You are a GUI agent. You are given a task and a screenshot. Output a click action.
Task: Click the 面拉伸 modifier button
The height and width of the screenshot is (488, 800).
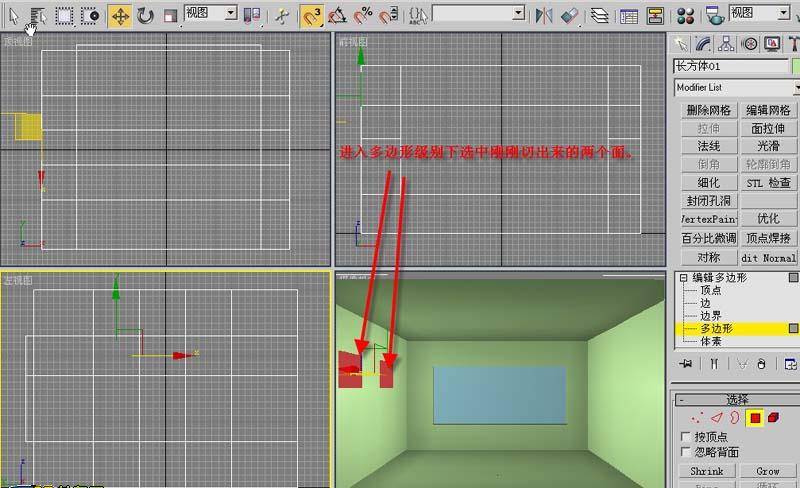tap(768, 128)
